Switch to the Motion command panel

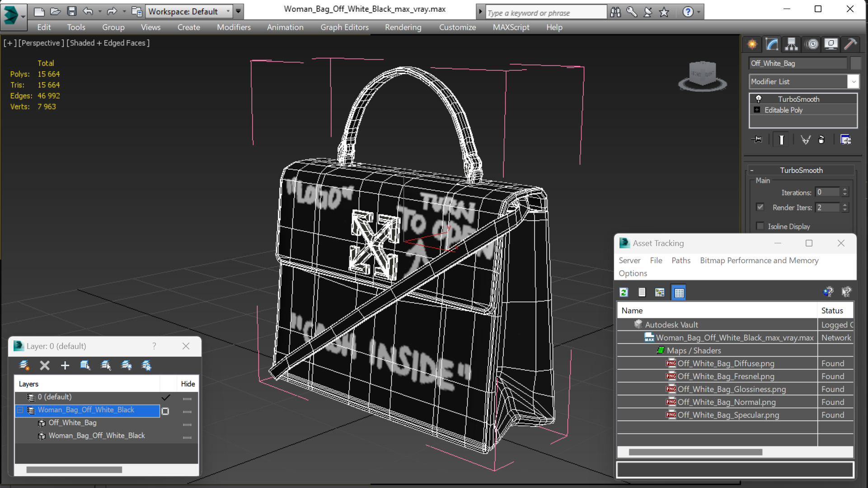pos(812,44)
